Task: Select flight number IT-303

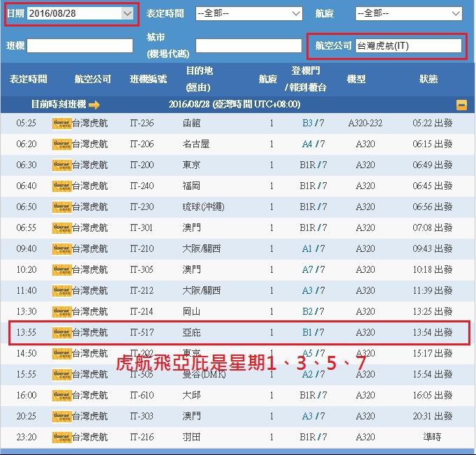Action: click(x=142, y=417)
